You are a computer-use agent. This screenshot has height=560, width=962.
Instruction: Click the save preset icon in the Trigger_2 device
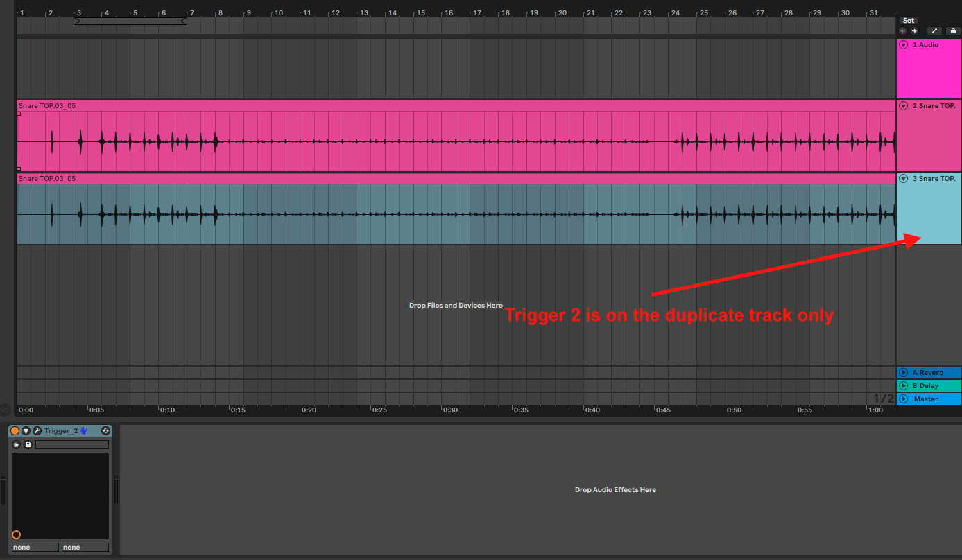coord(28,444)
